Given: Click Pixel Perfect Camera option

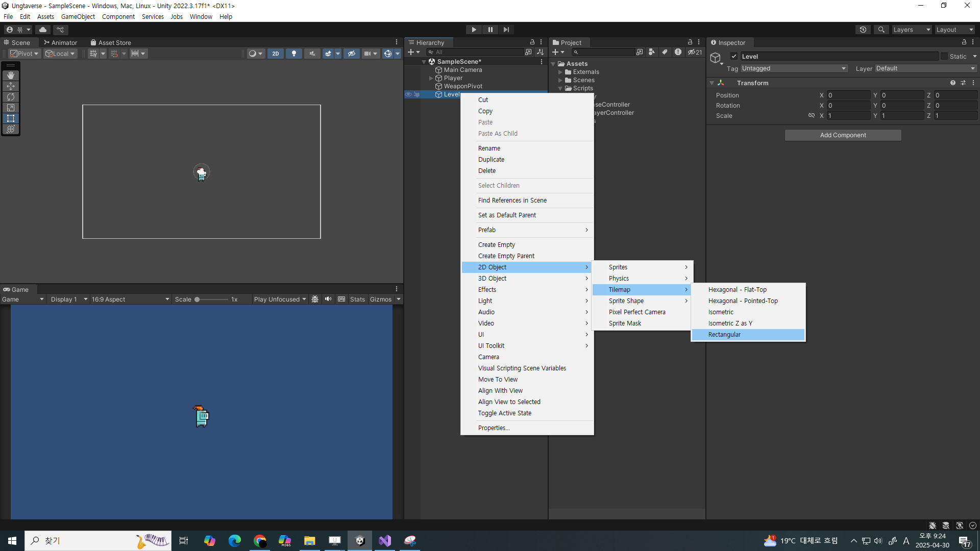Looking at the screenshot, I should point(642,312).
